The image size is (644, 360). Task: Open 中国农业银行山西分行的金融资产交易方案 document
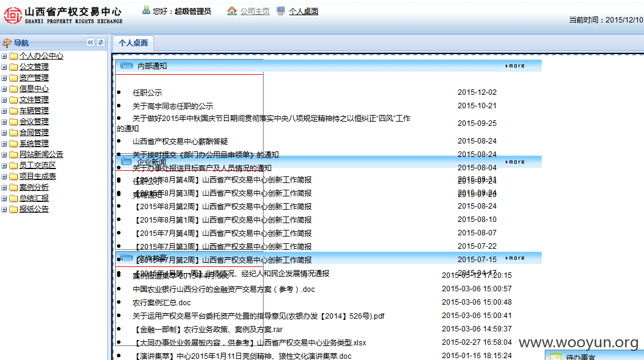pos(224,289)
